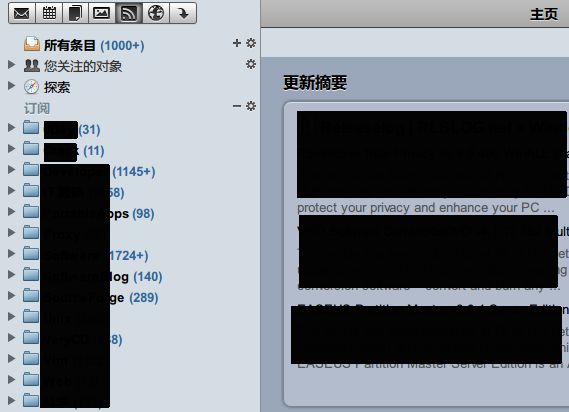The height and width of the screenshot is (412, 569).
Task: Open gear settings next to 所有条目
Action: (251, 43)
